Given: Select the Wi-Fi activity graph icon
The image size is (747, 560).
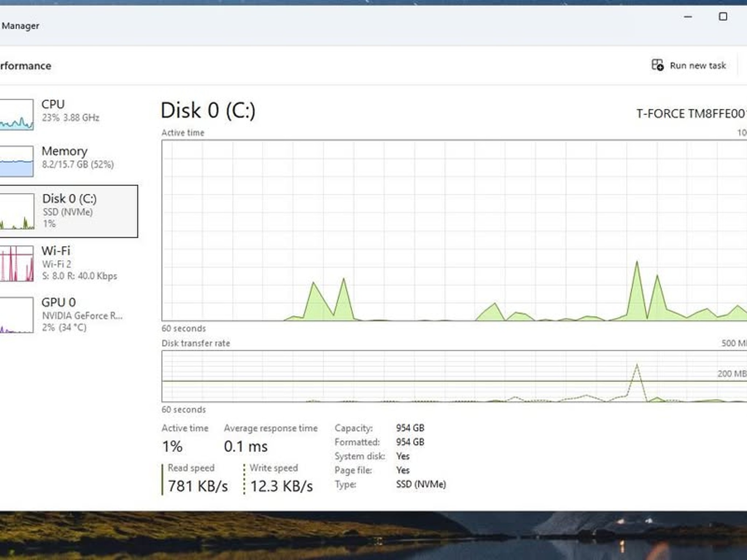Looking at the screenshot, I should (x=16, y=263).
